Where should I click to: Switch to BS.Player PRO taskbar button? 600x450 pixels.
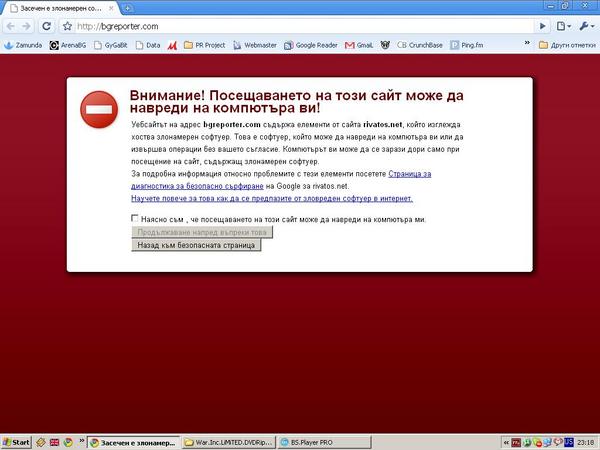point(324,443)
